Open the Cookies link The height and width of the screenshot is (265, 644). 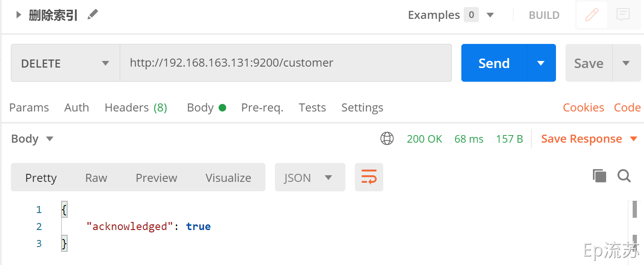pos(583,108)
